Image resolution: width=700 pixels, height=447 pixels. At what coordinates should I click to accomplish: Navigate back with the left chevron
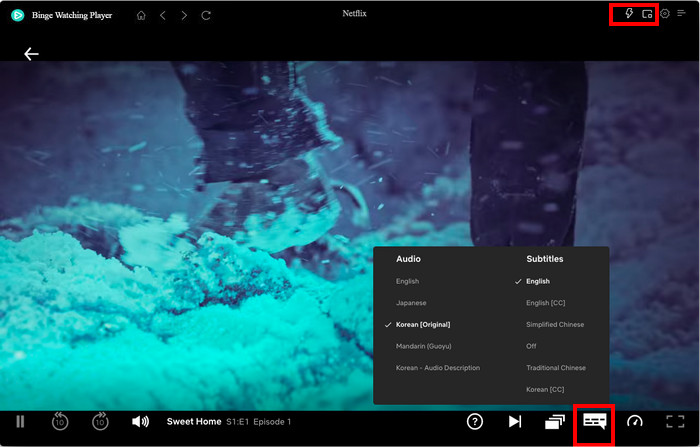(162, 16)
